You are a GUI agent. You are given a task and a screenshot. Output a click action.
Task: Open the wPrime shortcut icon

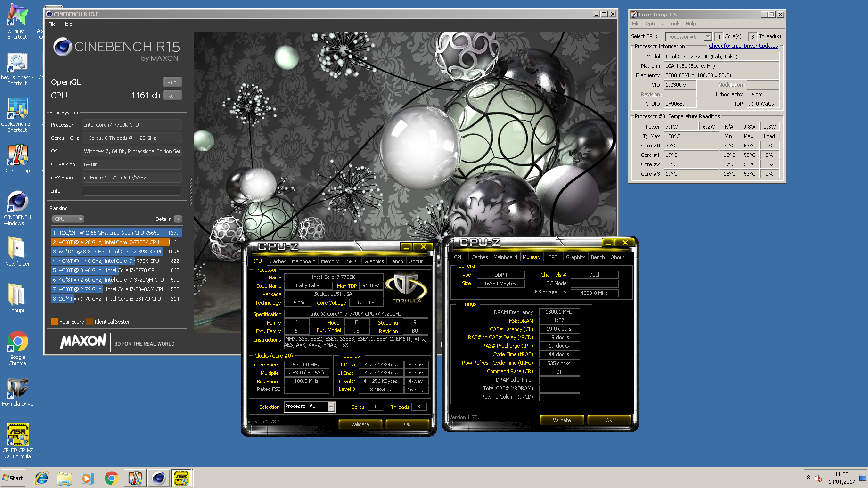click(x=17, y=21)
